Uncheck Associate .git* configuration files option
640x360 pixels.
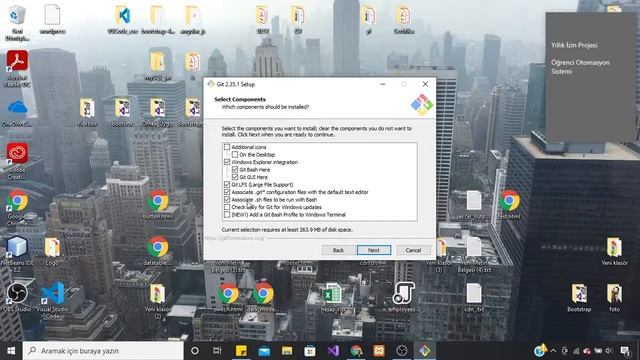point(227,192)
